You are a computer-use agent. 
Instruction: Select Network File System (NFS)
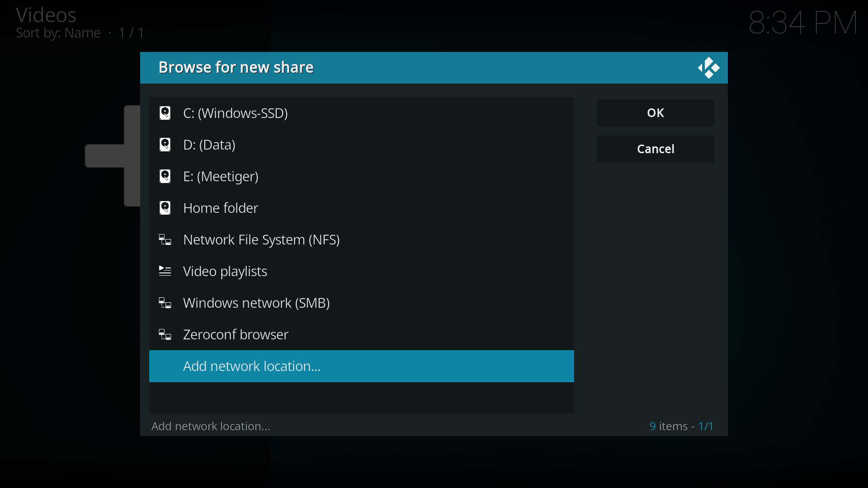pyautogui.click(x=261, y=239)
